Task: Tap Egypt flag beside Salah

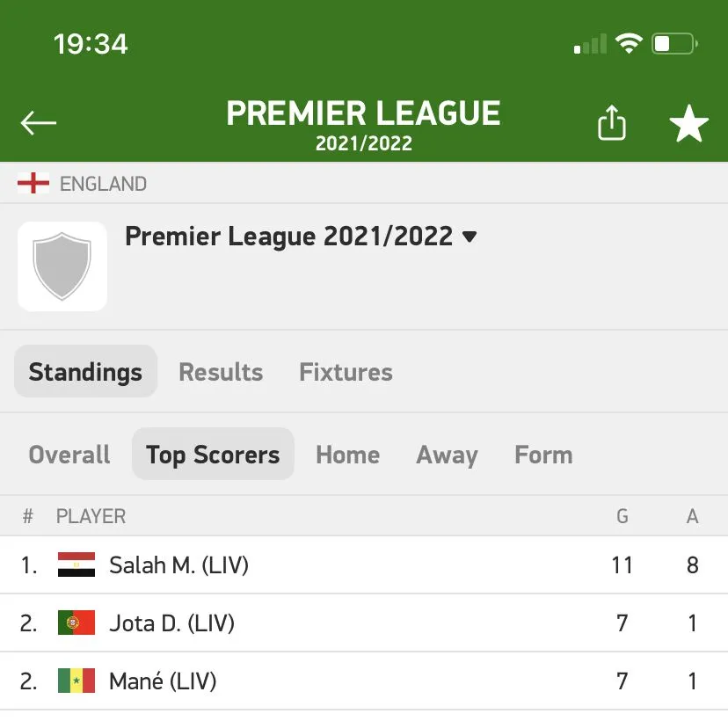Action: pos(76,564)
